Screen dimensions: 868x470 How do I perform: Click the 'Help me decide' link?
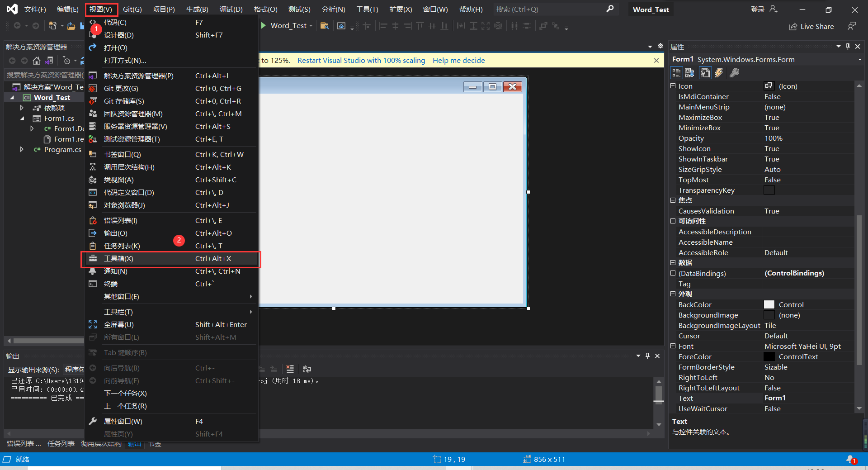(459, 61)
